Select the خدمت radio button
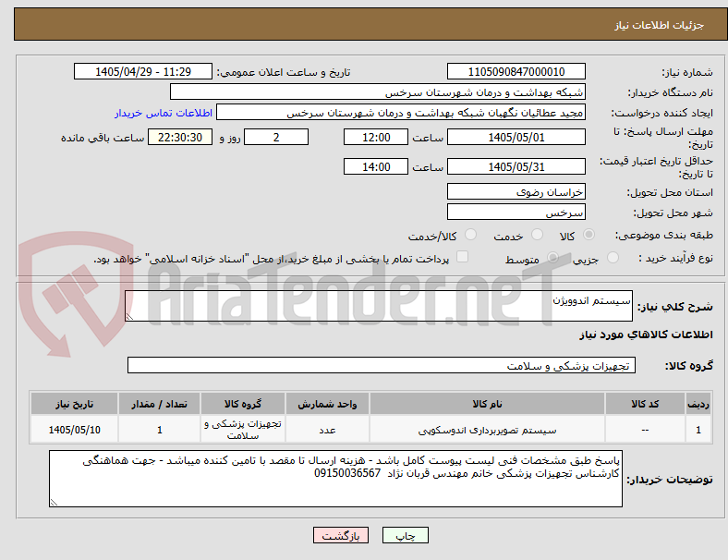This screenshot has width=728, height=560. 537,235
